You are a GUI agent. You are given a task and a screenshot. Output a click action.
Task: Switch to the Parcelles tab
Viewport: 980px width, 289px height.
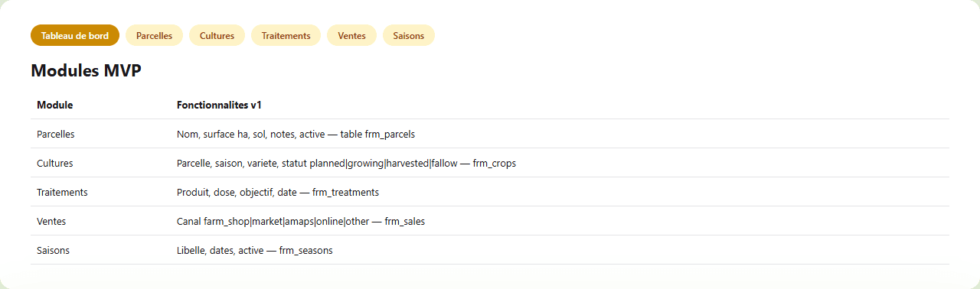point(154,35)
